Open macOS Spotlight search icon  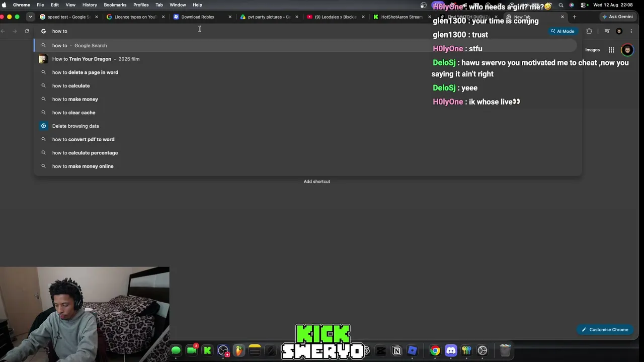click(561, 5)
